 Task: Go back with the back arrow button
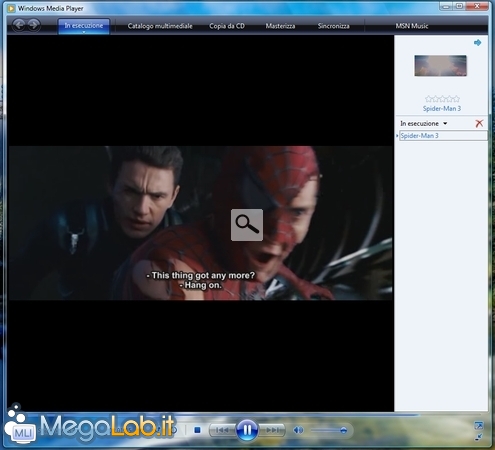(19, 25)
